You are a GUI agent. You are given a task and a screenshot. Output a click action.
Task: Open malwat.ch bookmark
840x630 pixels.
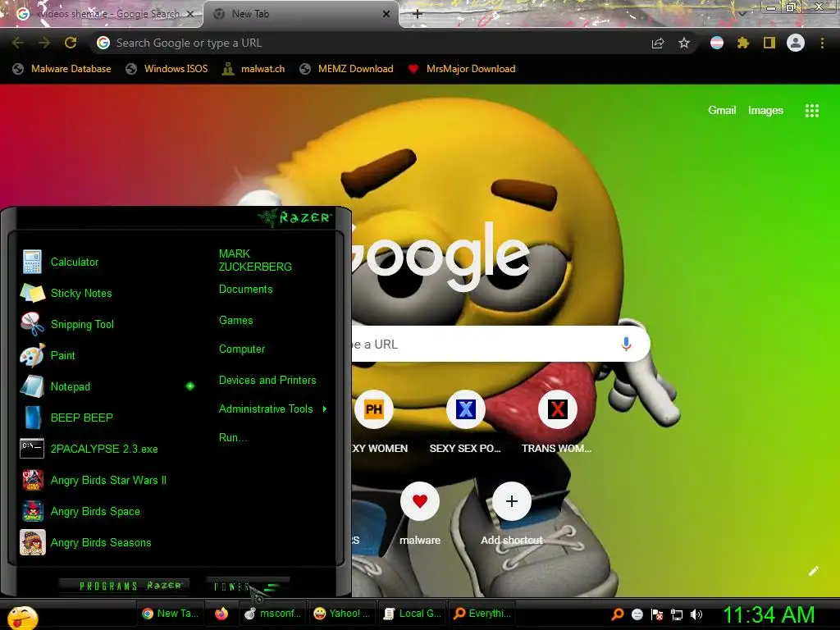[254, 69]
